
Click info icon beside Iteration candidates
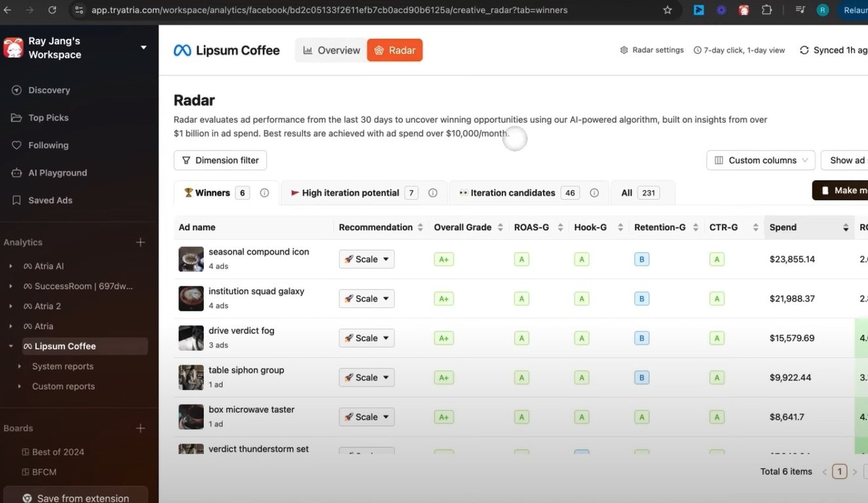coord(594,193)
